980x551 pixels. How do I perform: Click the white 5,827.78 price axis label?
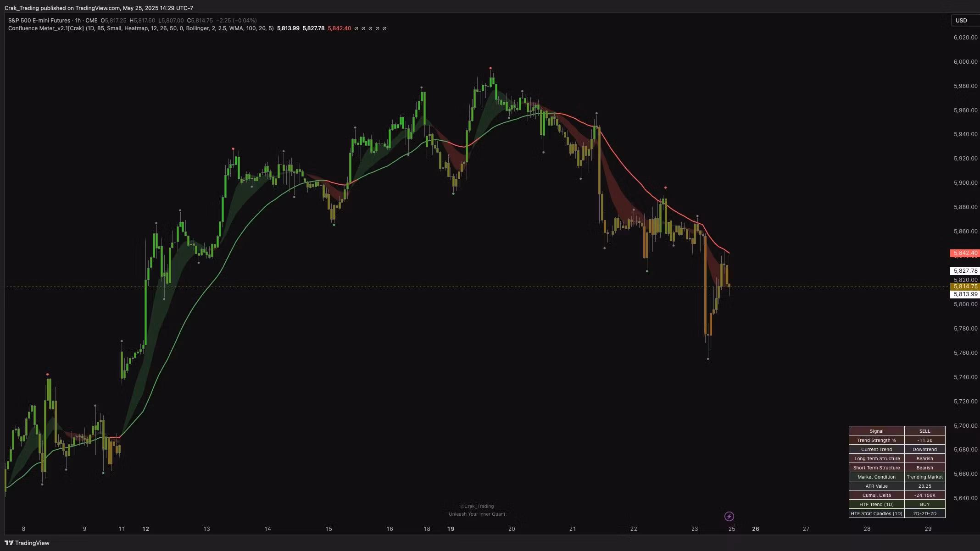965,271
